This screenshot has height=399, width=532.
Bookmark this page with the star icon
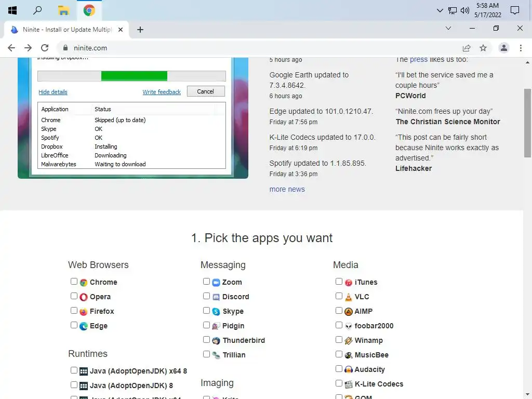483,48
